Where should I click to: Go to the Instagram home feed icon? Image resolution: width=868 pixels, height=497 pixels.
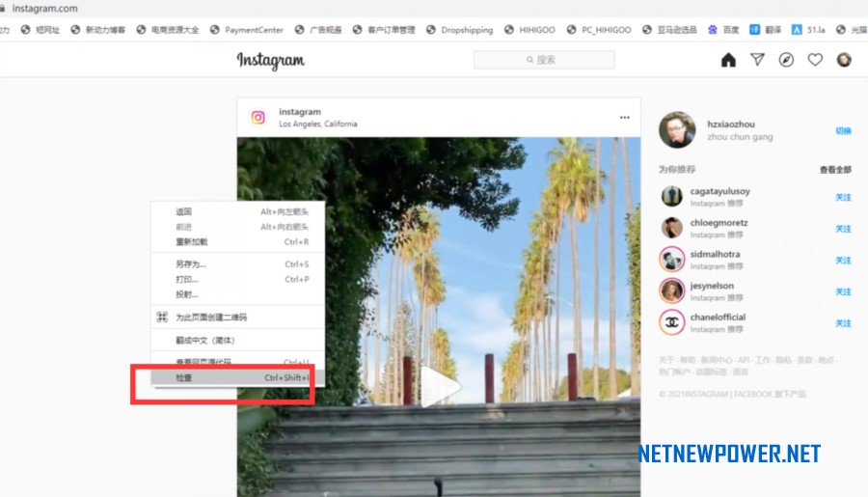[728, 60]
